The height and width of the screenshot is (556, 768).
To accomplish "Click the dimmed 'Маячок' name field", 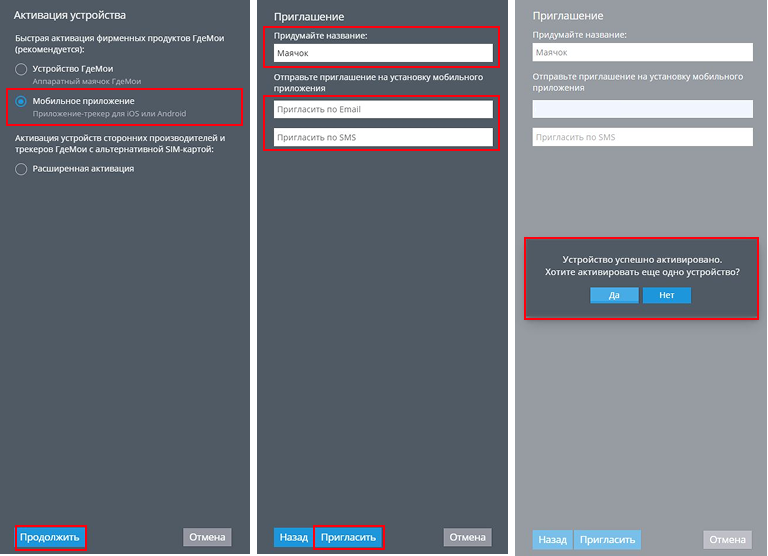I will (x=642, y=52).
